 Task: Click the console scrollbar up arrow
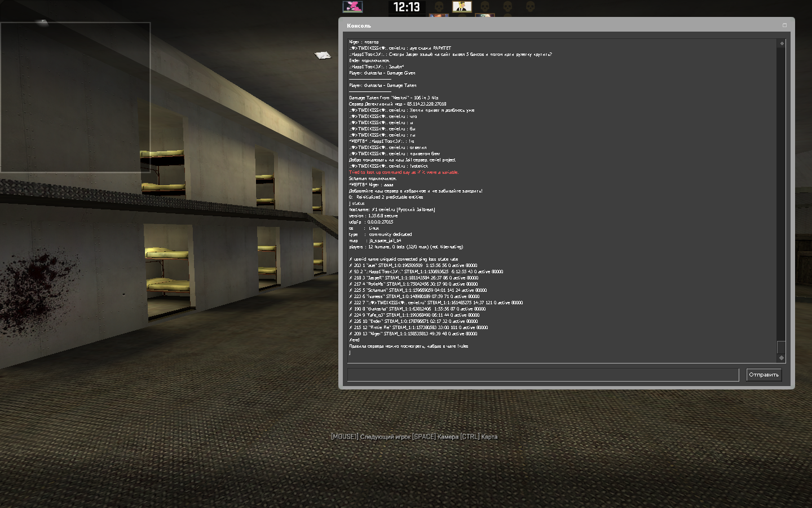coord(782,43)
